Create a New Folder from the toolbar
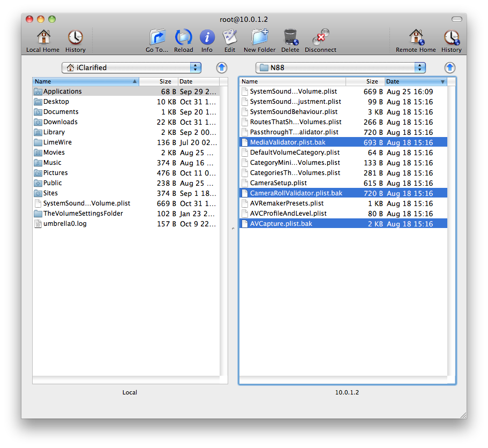488x448 pixels. [259, 37]
